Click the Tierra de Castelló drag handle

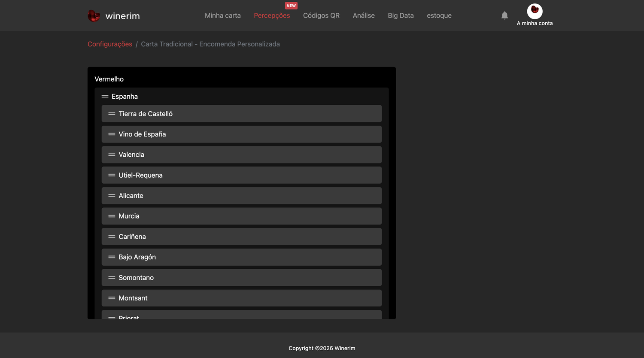(x=112, y=114)
